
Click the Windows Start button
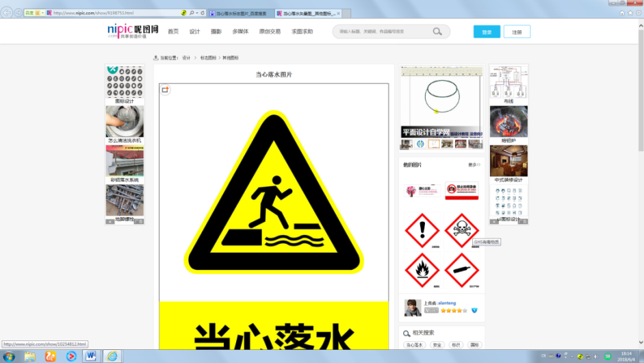(10, 356)
